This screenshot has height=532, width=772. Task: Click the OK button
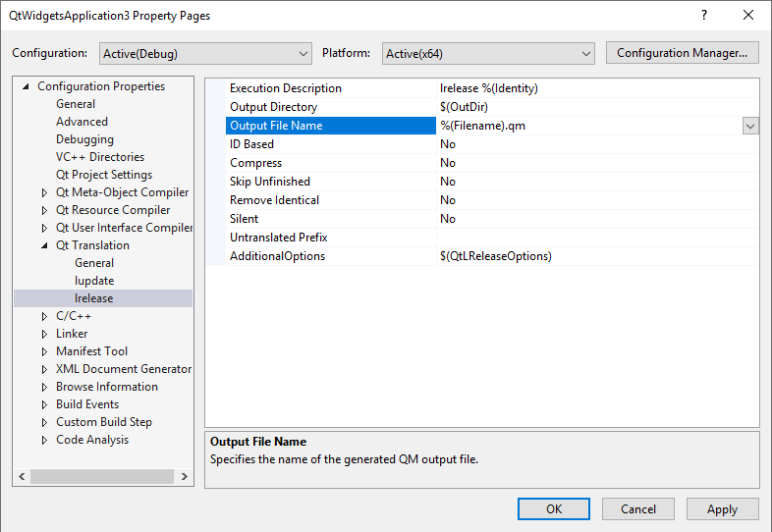[x=553, y=508]
